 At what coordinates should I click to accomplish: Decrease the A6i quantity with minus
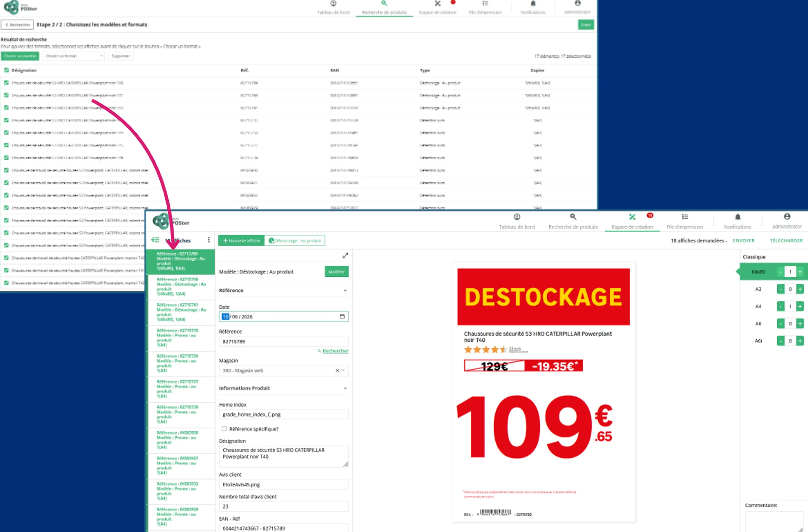pos(781,341)
